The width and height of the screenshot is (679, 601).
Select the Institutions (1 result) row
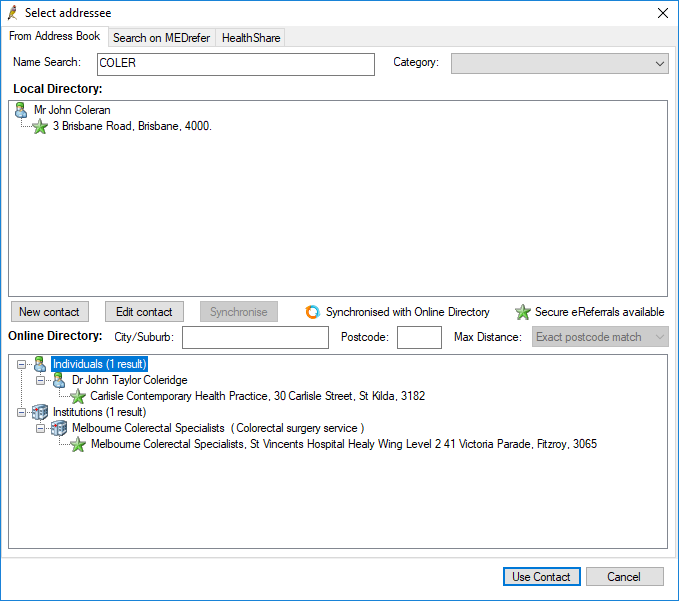100,412
